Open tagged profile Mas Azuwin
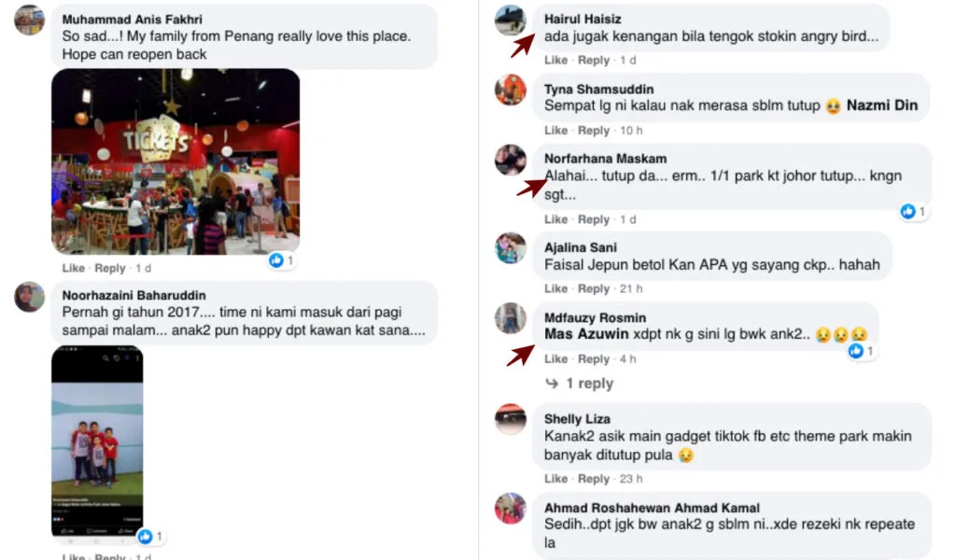Screen dimensions: 956x560 (x=586, y=334)
